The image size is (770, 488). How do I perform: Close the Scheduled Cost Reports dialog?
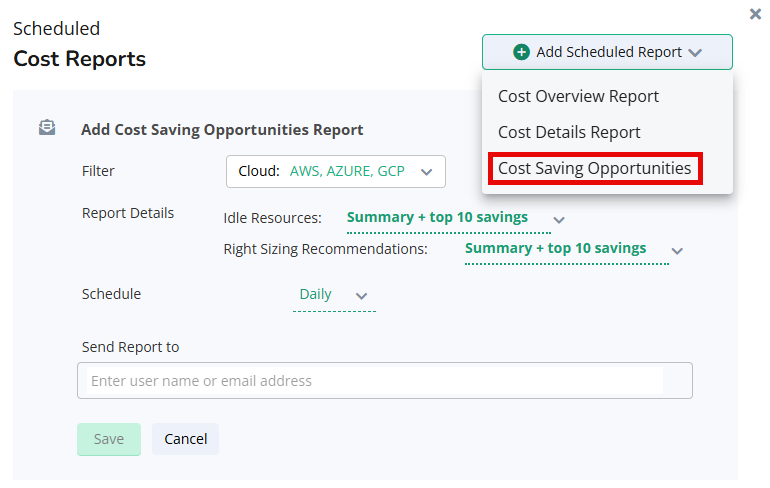[755, 14]
